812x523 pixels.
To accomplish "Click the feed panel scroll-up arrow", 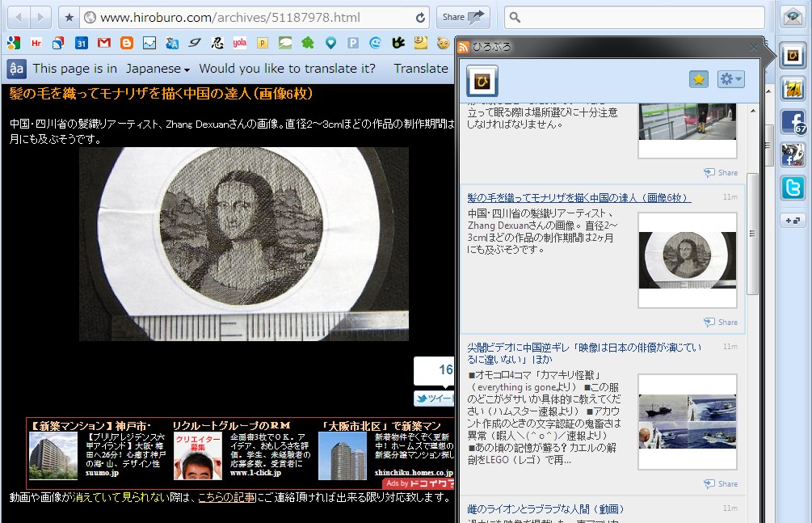I will click(753, 111).
